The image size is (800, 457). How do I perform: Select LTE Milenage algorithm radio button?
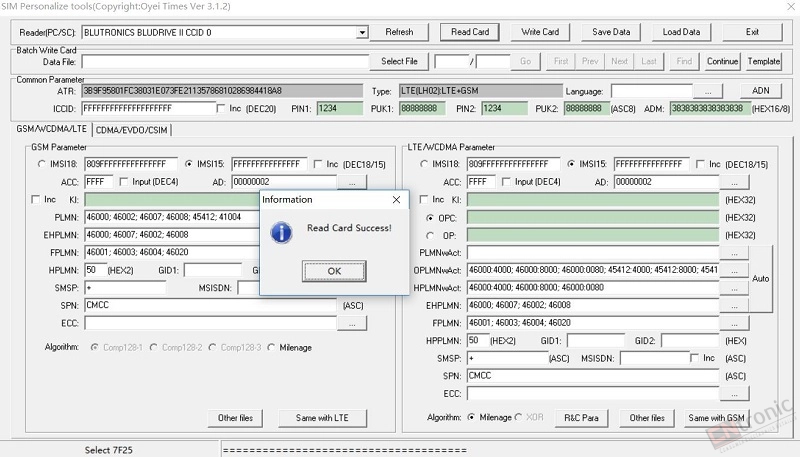(471, 417)
